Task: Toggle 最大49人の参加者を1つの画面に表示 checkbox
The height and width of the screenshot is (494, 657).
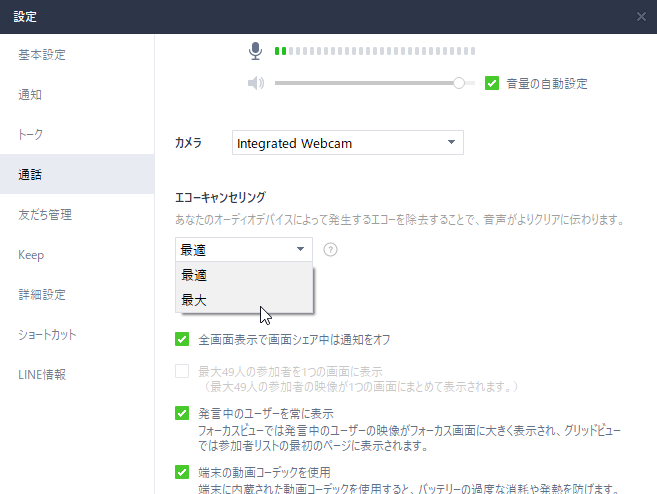Action: [182, 371]
